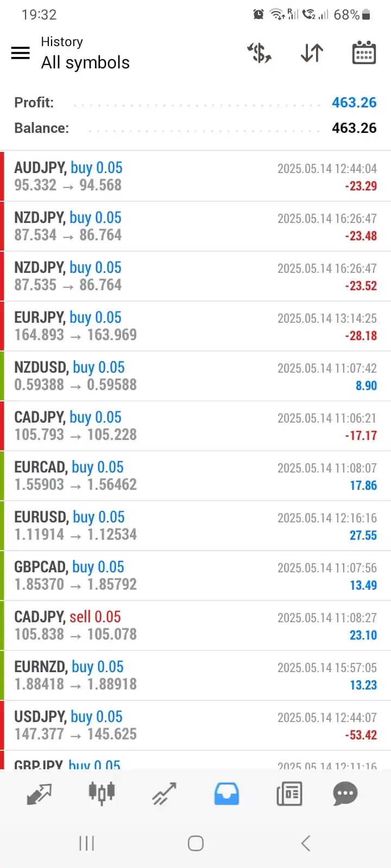Tap the Profit value 463.26
The image size is (391, 868).
coord(354,102)
